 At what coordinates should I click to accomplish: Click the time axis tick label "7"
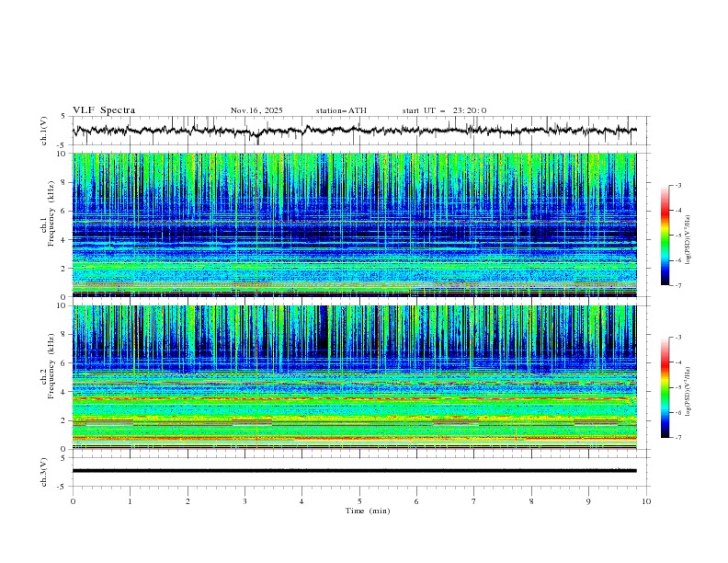coord(474,501)
